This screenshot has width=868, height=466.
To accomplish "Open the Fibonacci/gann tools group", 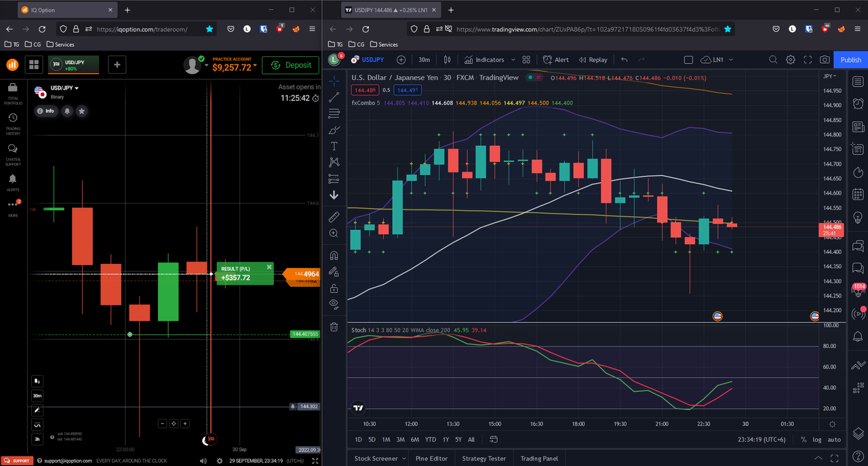I will 334,113.
